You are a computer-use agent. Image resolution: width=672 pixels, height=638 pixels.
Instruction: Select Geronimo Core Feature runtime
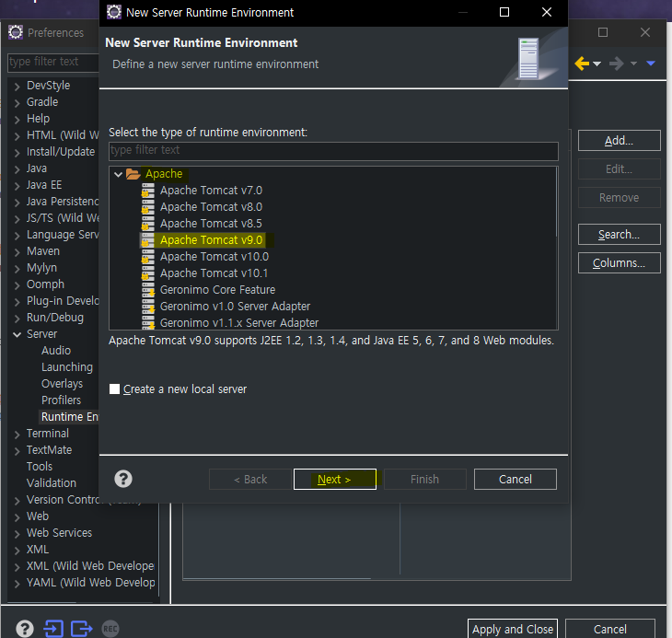(217, 290)
